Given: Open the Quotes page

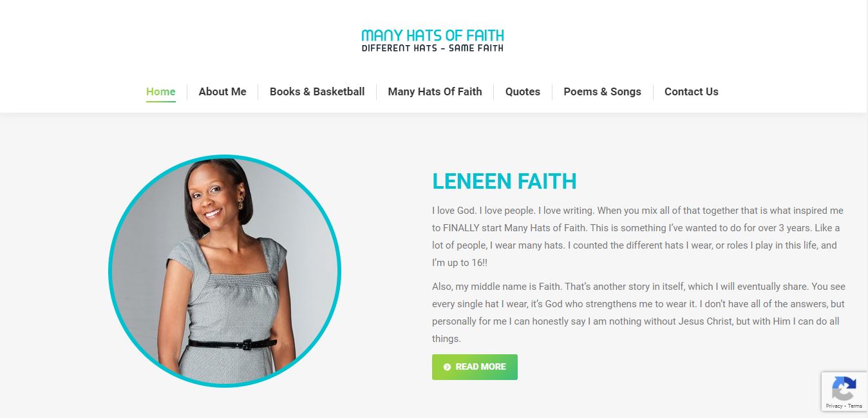Looking at the screenshot, I should [x=522, y=91].
